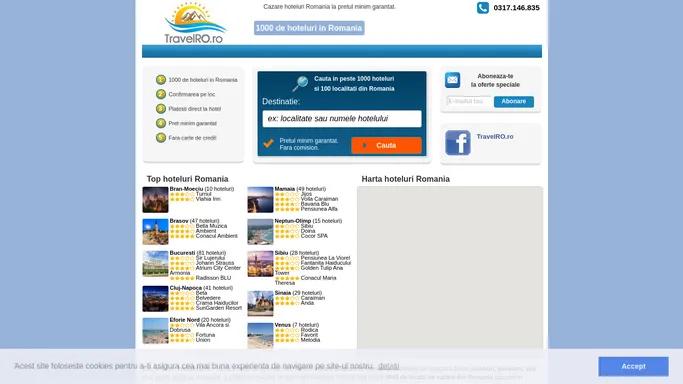
Task: Open hotel Cocor SPA link
Action: [x=314, y=236]
